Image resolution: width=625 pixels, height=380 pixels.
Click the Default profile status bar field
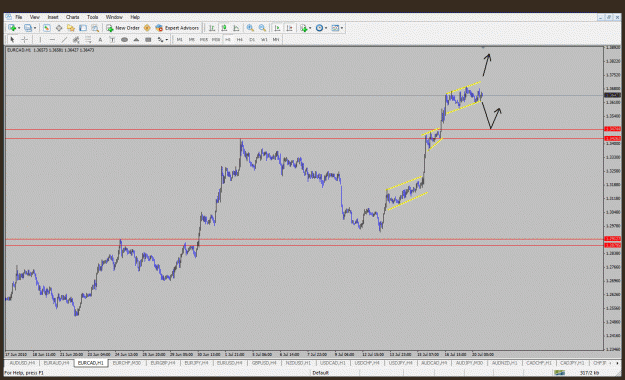(320, 373)
